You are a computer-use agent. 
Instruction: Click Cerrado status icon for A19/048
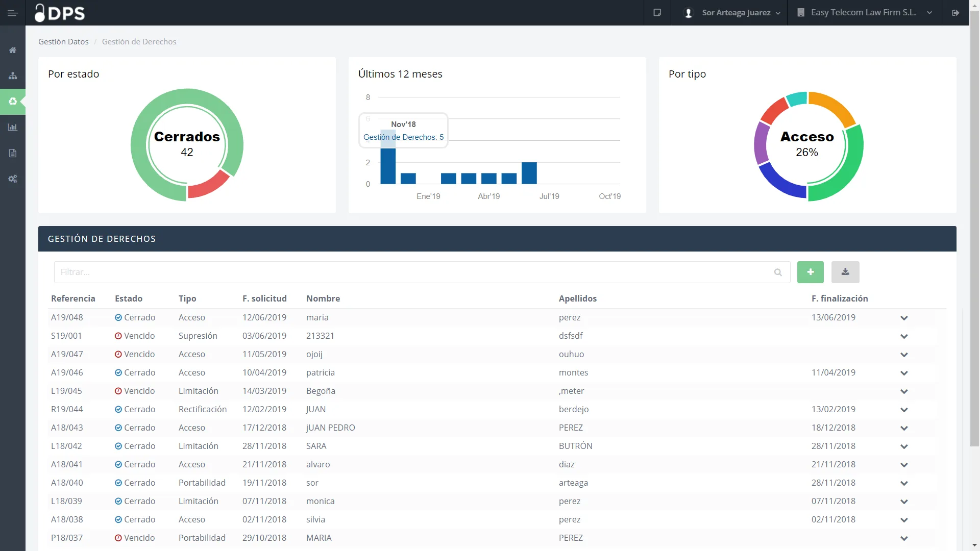[118, 317]
